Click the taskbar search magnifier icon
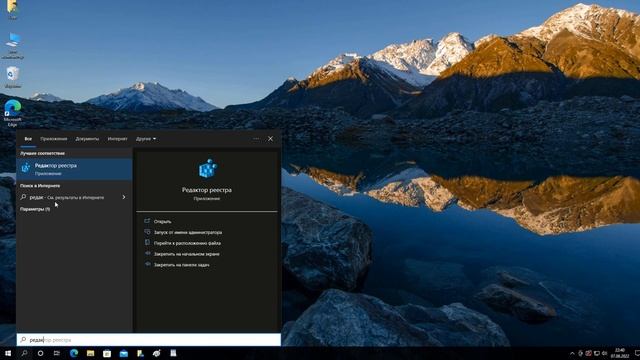Screen dimensions: 640x360 [24, 353]
